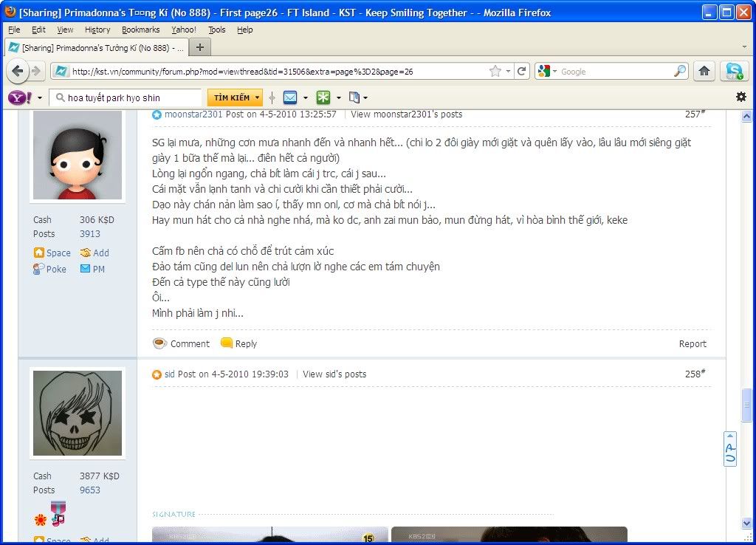The width and height of the screenshot is (756, 545).
Task: Click sid's medal badge icon
Action: click(58, 513)
